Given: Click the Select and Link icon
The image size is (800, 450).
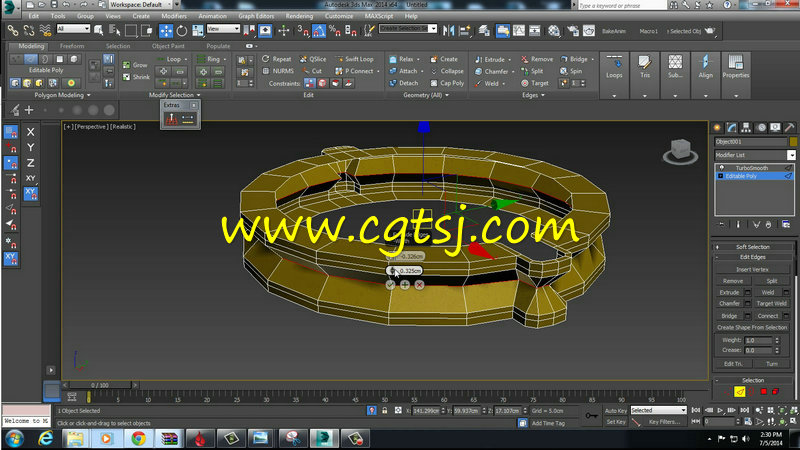Looking at the screenshot, I should [13, 31].
